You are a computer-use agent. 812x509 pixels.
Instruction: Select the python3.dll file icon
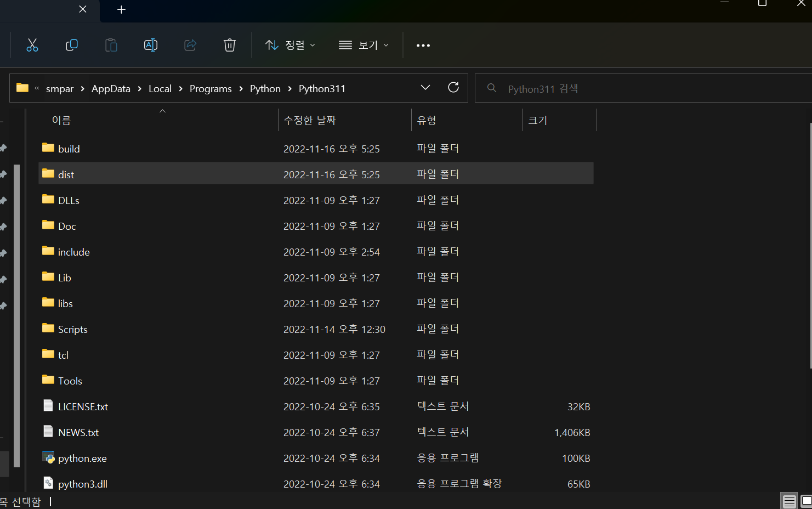coord(48,483)
